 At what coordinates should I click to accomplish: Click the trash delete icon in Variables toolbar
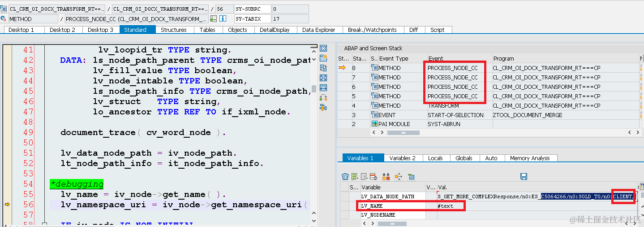[345, 177]
